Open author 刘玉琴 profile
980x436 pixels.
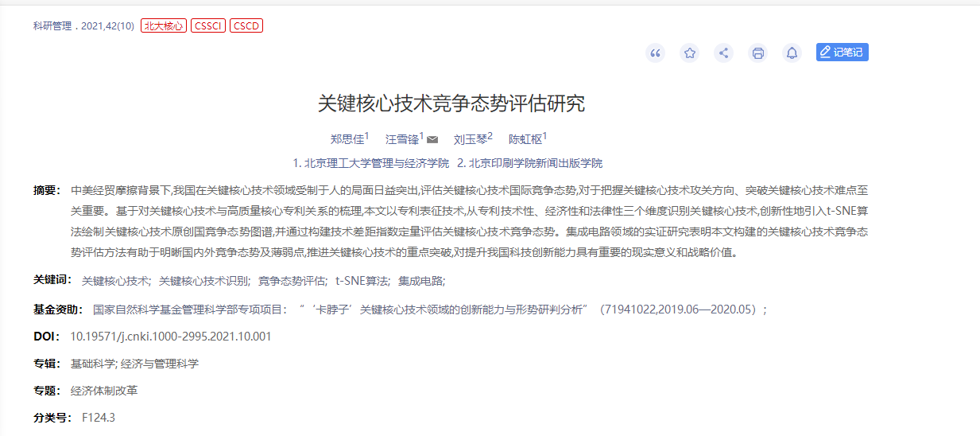coord(470,139)
